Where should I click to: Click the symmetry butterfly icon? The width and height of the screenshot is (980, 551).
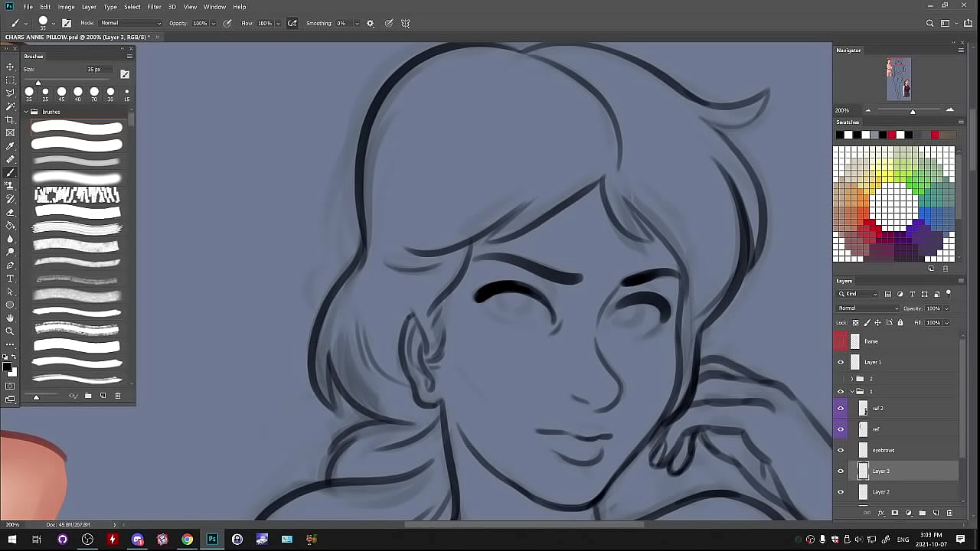tap(406, 23)
